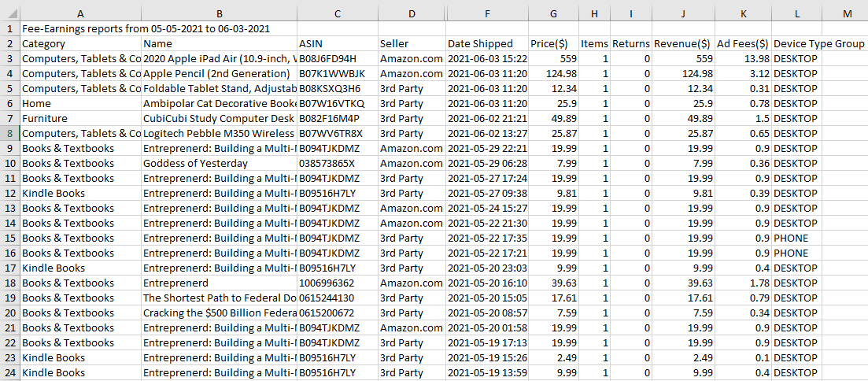The height and width of the screenshot is (381, 868).
Task: Click the Items header cell
Action: [x=594, y=44]
